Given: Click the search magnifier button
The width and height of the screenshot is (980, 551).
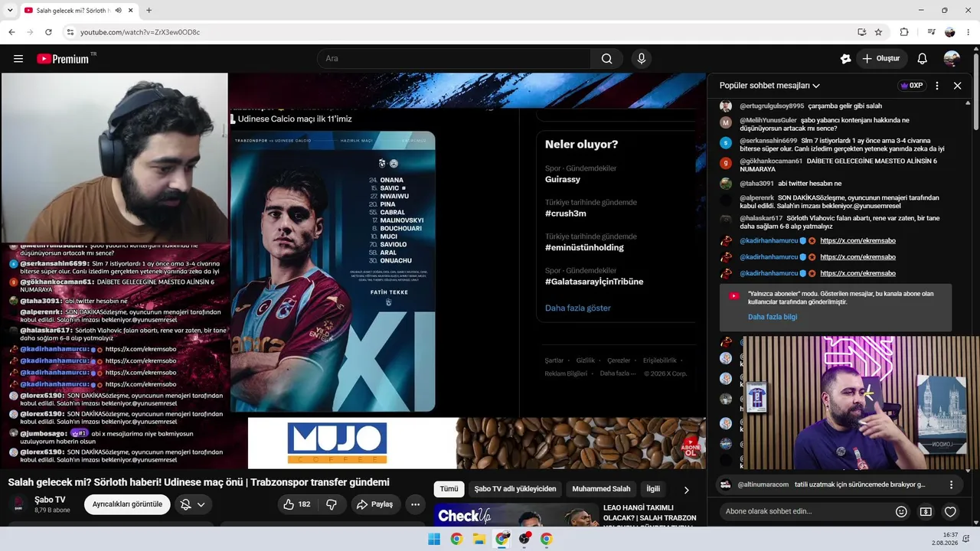Looking at the screenshot, I should 606,59.
